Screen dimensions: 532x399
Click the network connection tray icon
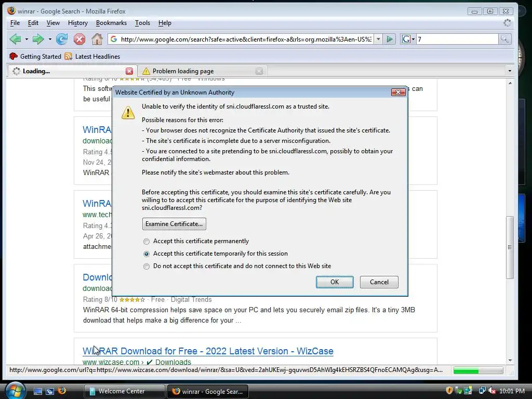coord(482,391)
